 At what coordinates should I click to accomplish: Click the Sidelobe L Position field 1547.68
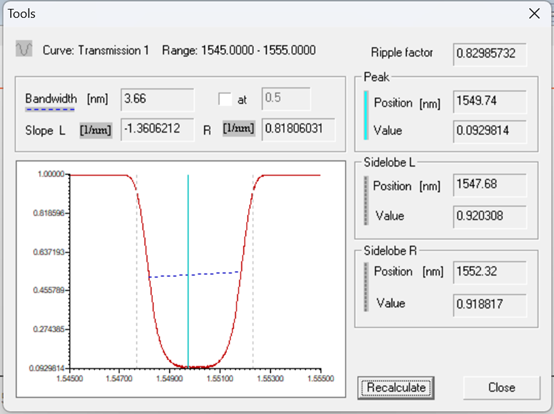490,185
